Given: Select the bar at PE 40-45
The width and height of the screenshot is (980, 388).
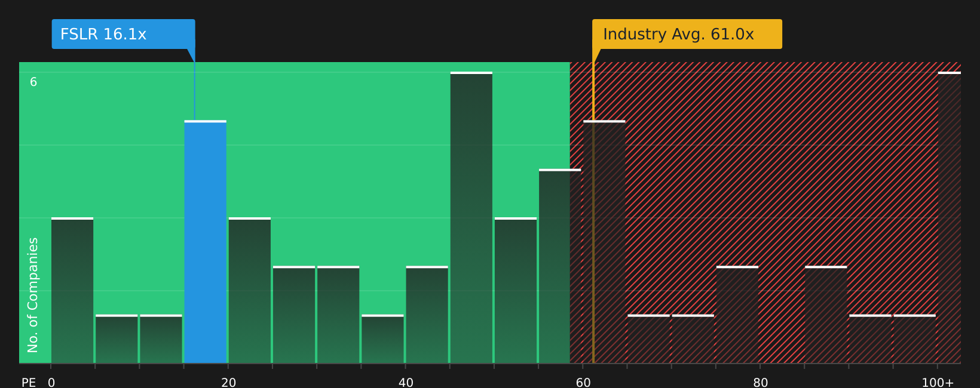Looking at the screenshot, I should 427,315.
